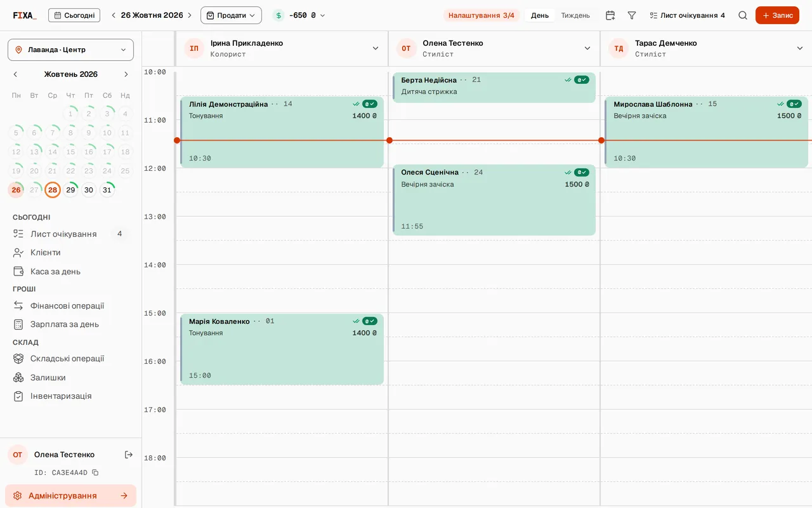Image resolution: width=812 pixels, height=508 pixels.
Task: Go to next day arrow after date
Action: 189,15
